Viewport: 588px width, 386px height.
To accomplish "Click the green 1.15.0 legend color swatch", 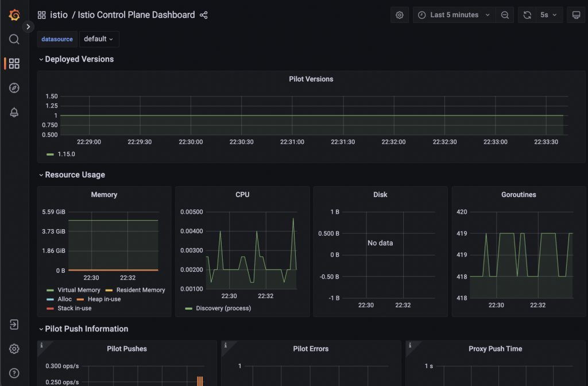I will [50, 154].
